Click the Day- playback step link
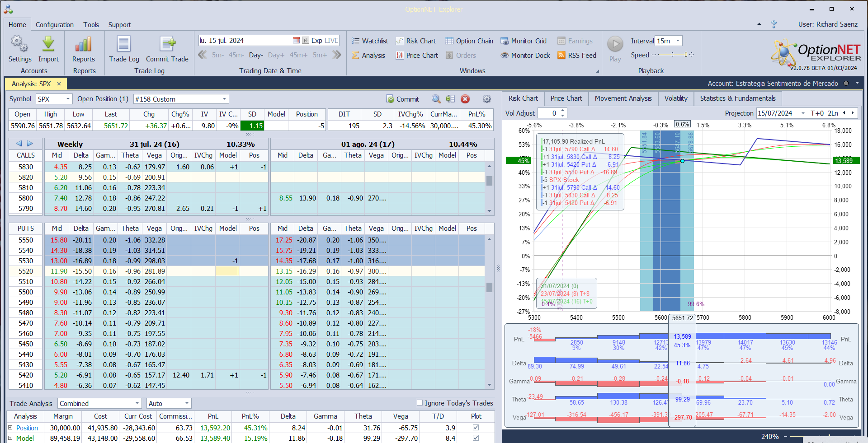The width and height of the screenshot is (868, 443). pyautogui.click(x=256, y=55)
